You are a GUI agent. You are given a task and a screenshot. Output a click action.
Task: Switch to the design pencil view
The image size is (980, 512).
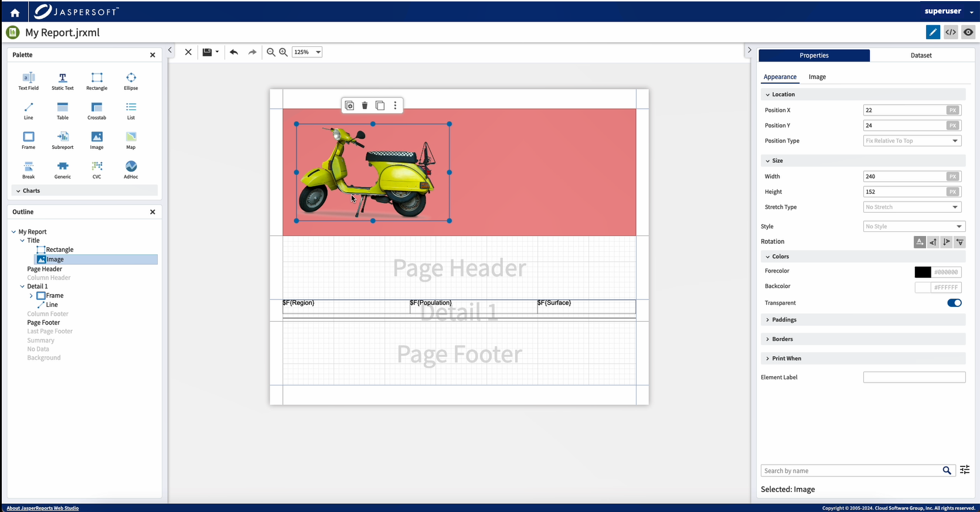click(933, 32)
